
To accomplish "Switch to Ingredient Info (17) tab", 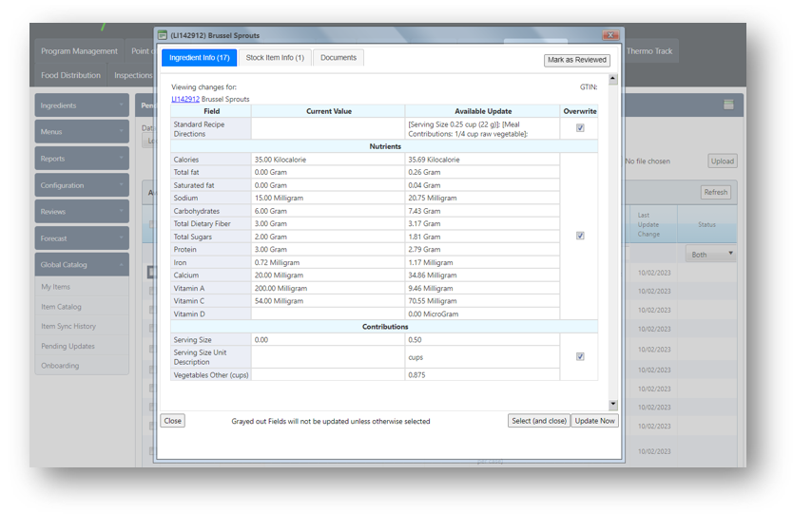I will [x=200, y=58].
